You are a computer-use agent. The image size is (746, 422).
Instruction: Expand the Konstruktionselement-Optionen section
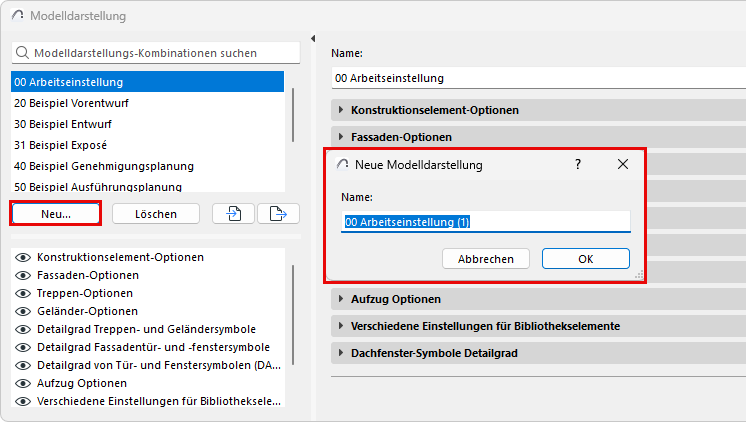point(341,110)
